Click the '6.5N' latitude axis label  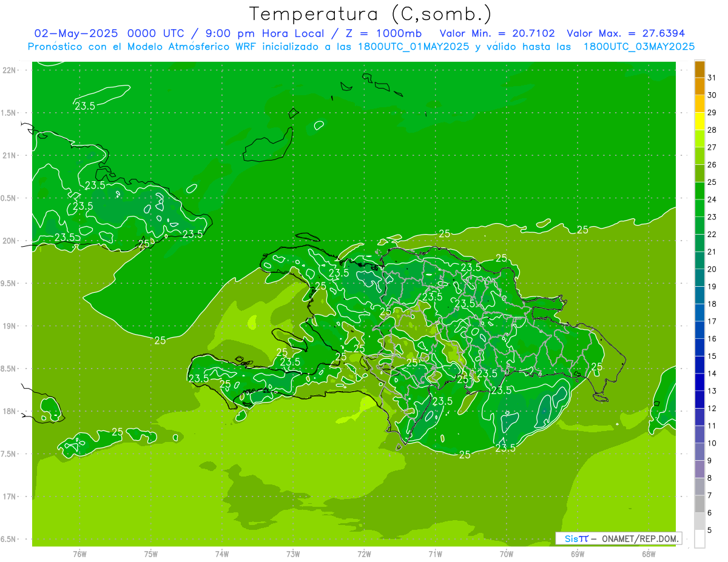9,539
